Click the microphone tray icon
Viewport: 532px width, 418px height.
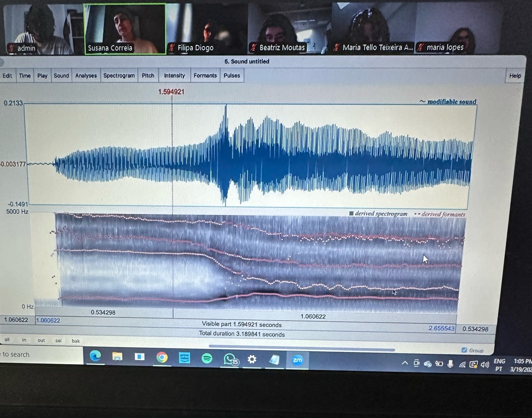click(x=450, y=364)
